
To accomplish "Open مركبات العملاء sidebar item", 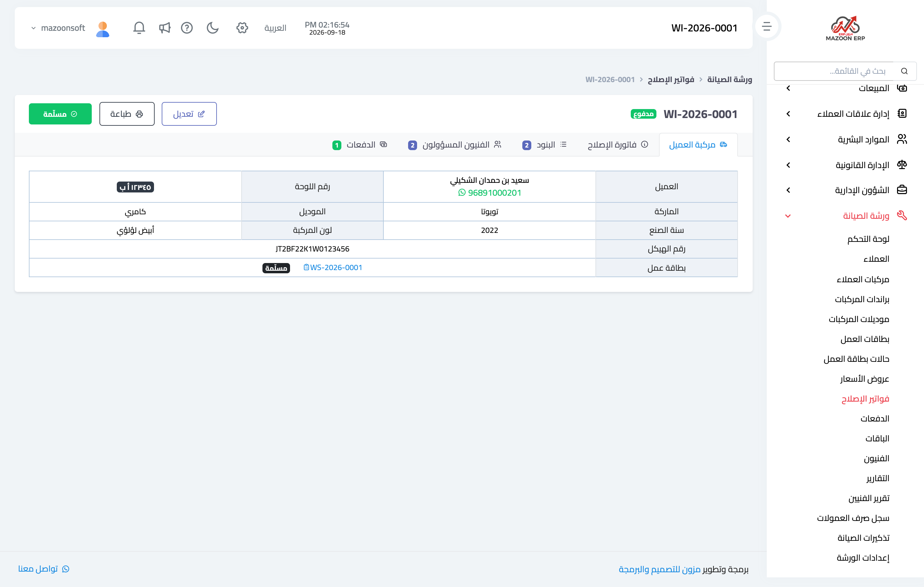I will (863, 279).
